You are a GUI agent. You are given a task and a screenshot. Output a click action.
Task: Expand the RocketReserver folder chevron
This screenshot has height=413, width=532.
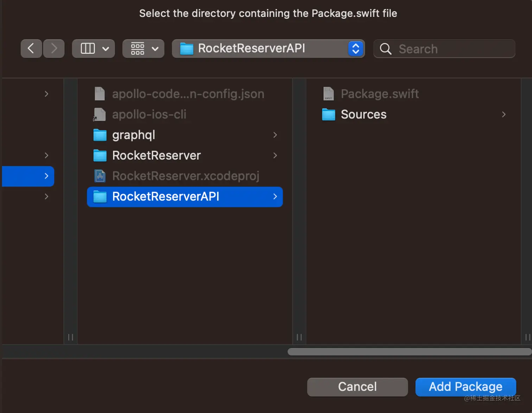tap(275, 155)
